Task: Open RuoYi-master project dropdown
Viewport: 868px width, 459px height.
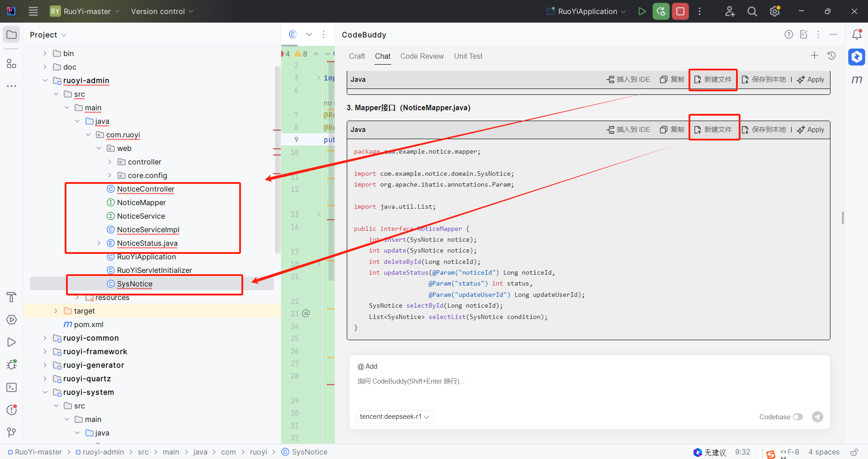Action: pyautogui.click(x=85, y=11)
